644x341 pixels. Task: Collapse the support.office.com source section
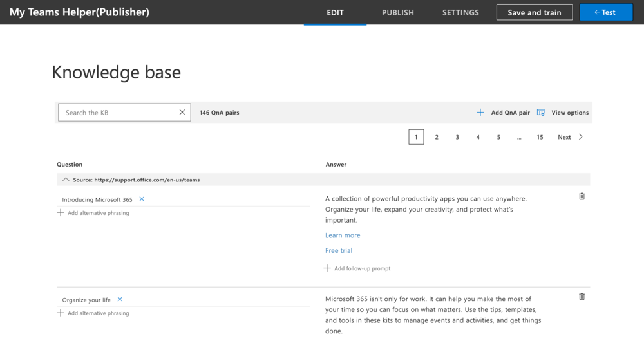point(66,180)
